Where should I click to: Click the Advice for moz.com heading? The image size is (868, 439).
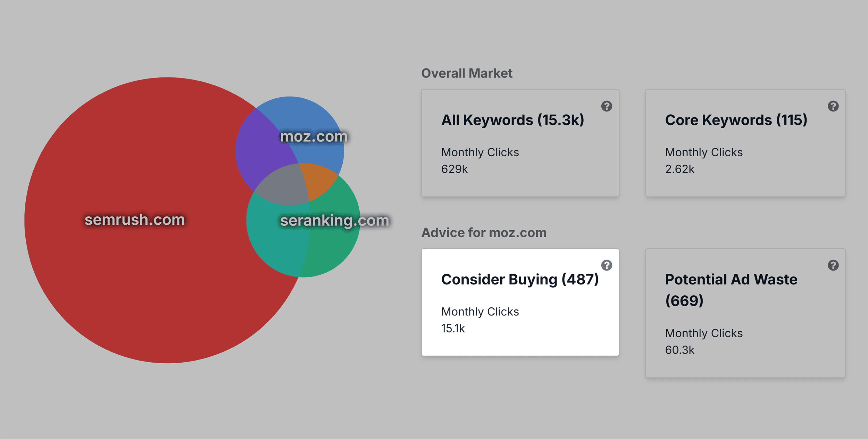pos(484,233)
